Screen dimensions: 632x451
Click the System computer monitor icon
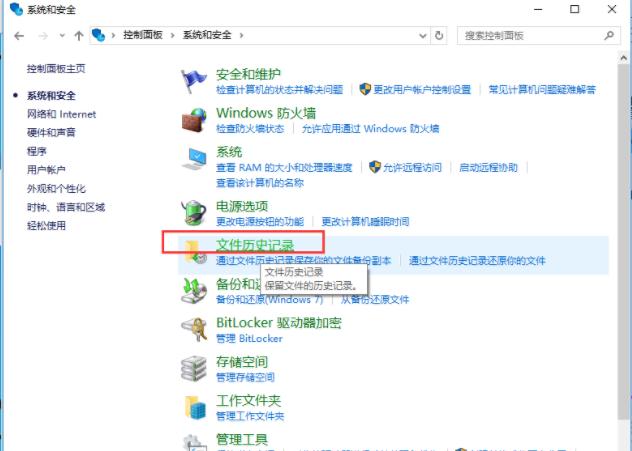click(194, 159)
